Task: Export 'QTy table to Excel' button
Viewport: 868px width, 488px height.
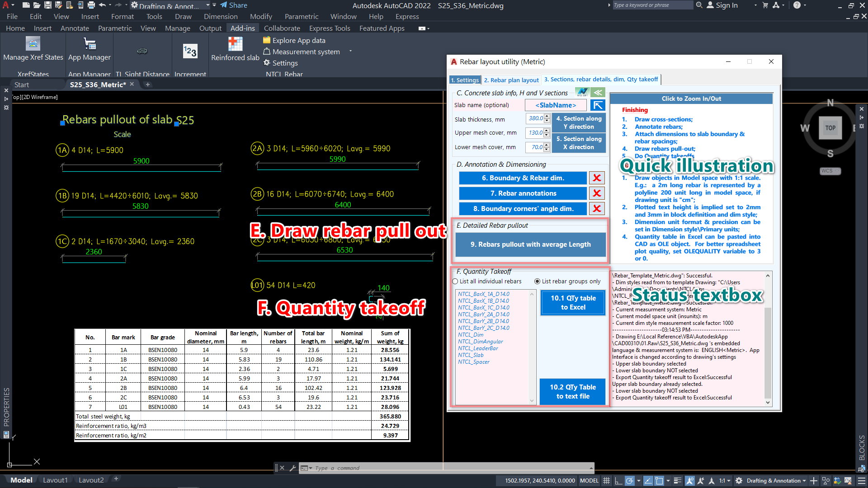Action: coord(573,303)
